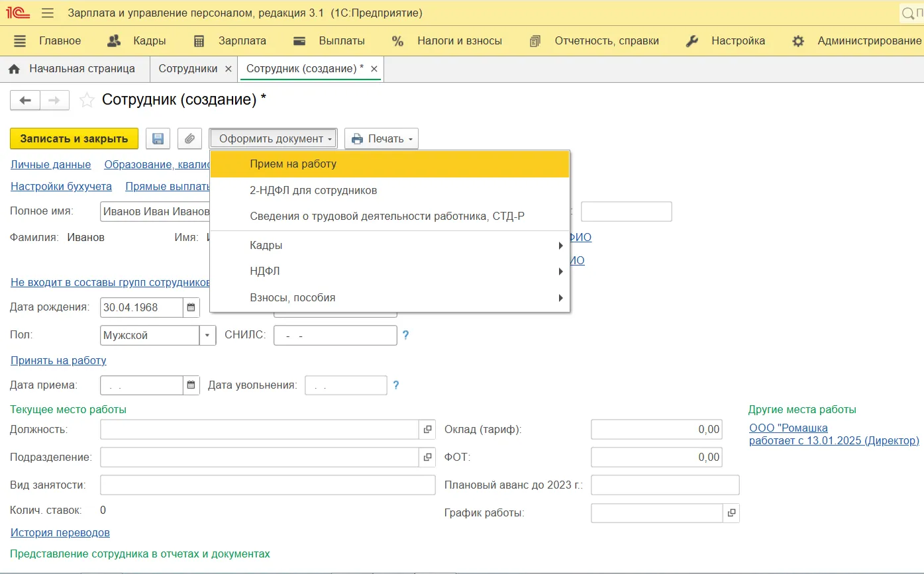
Task: Open the Пол dropdown arrow
Action: pyautogui.click(x=208, y=335)
